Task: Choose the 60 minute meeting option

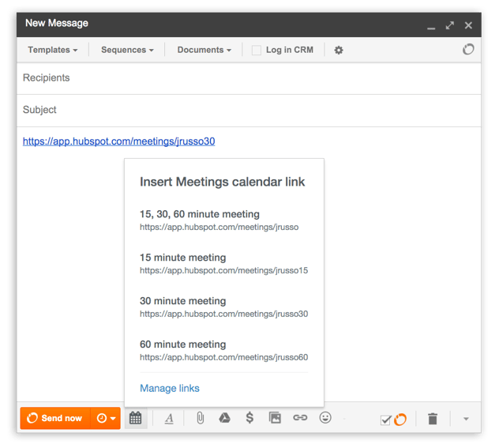Action: 183,344
